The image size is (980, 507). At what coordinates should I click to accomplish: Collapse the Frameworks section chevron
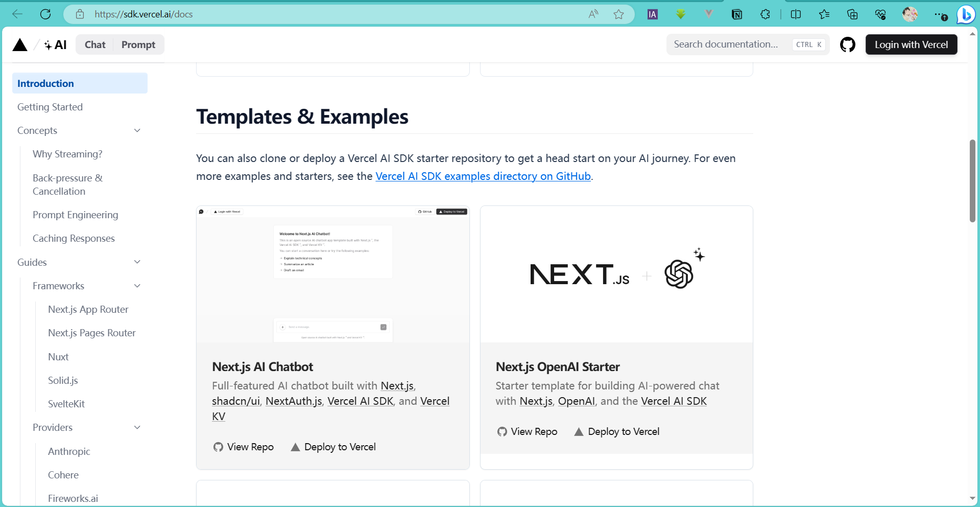pos(137,286)
